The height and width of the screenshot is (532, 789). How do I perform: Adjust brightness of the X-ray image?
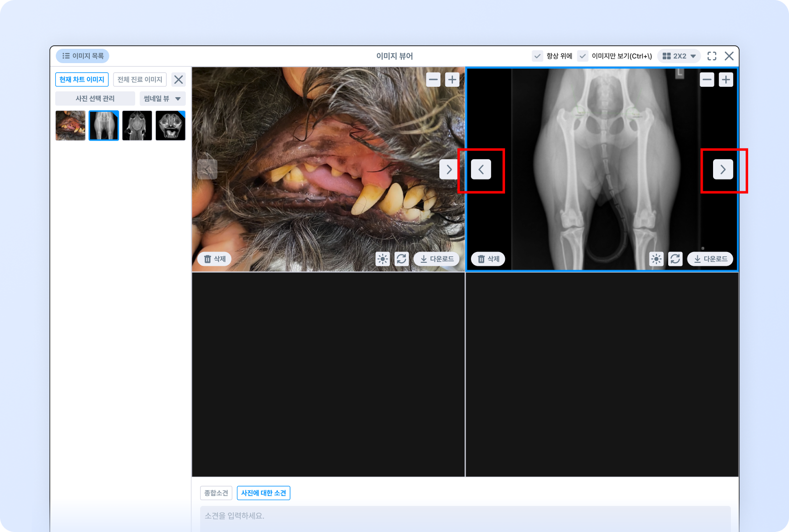coord(656,259)
